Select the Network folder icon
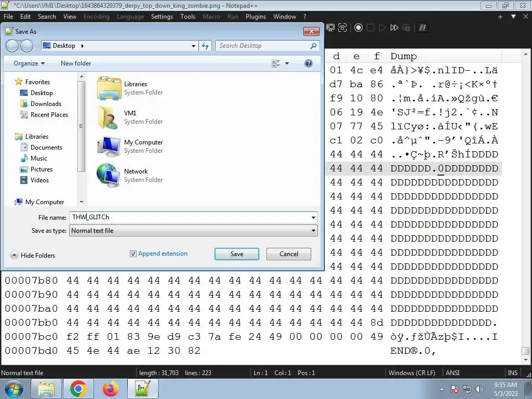This screenshot has height=399, width=532. pyautogui.click(x=109, y=176)
